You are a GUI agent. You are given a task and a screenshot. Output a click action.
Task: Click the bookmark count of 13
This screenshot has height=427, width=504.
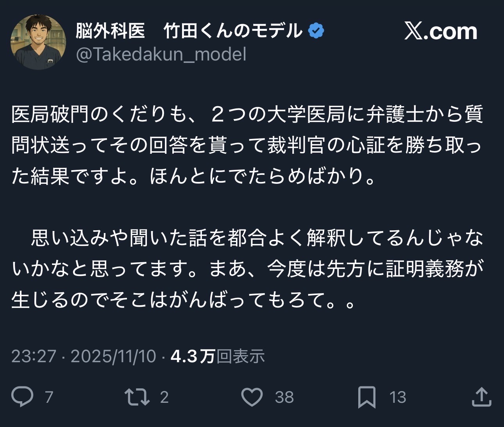click(x=398, y=397)
